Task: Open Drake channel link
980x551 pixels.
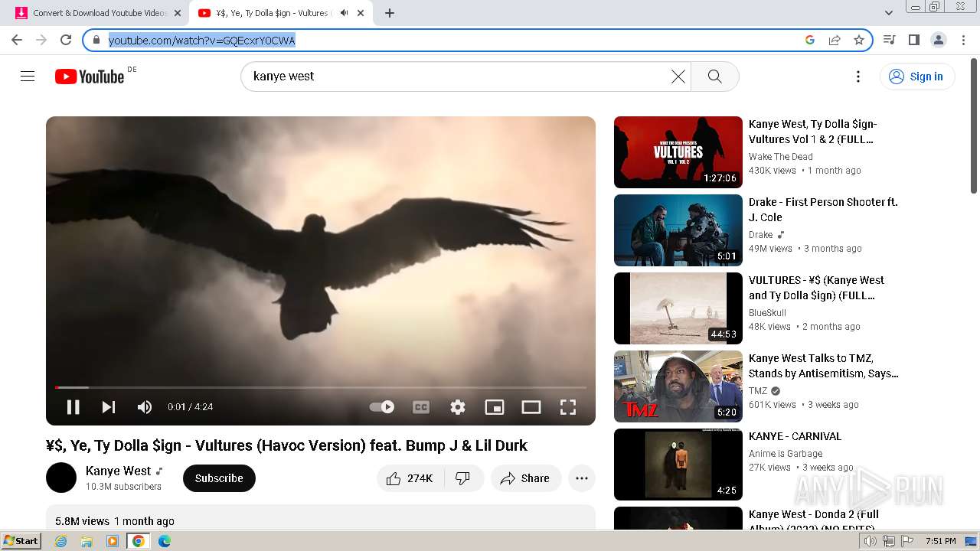Action: (x=761, y=235)
